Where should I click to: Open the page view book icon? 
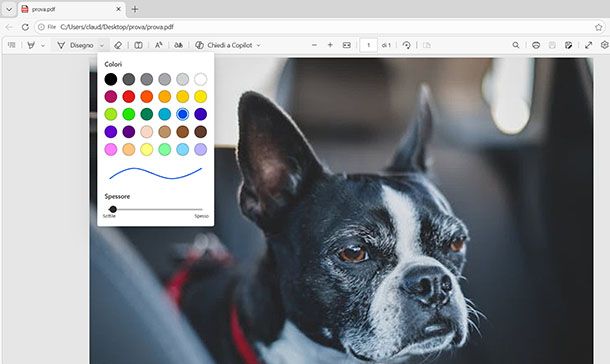point(138,45)
